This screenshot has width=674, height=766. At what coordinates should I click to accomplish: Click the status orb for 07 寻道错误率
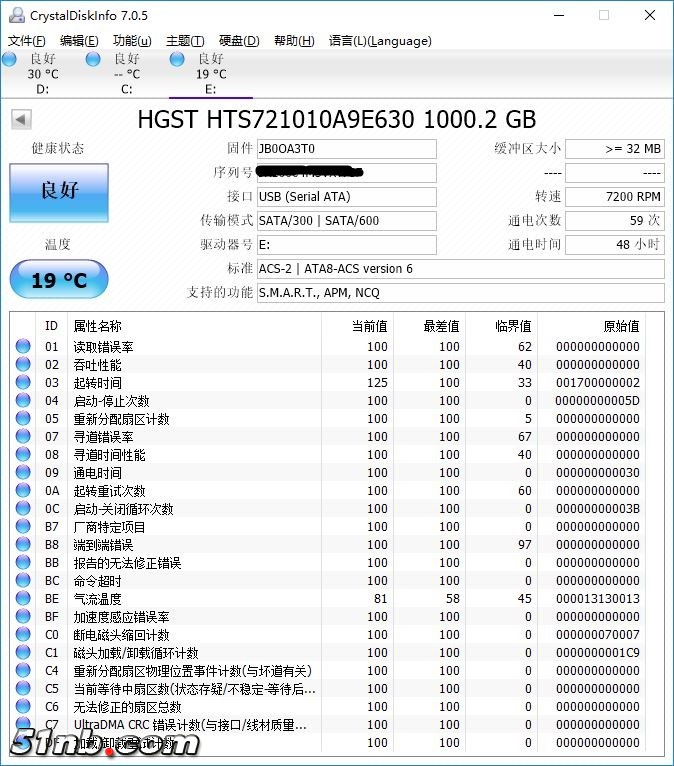23,436
